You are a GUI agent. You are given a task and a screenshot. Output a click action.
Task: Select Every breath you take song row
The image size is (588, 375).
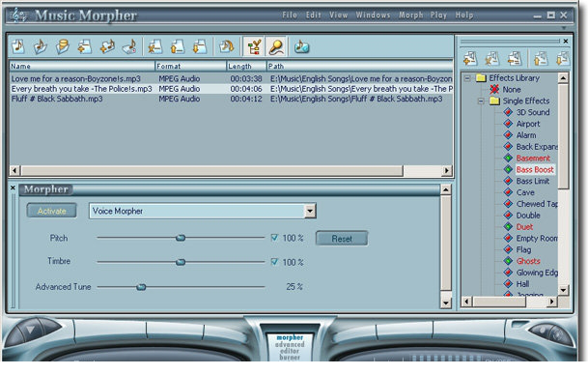coord(231,89)
